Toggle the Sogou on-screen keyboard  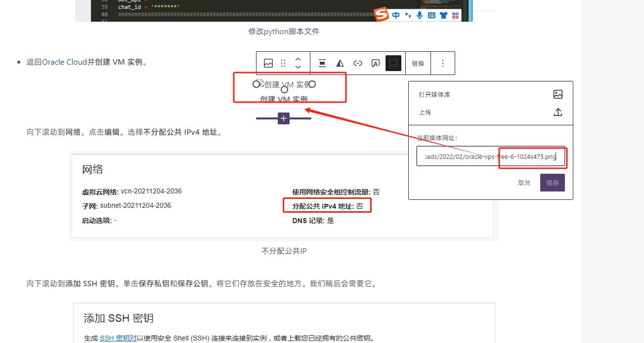coord(430,15)
